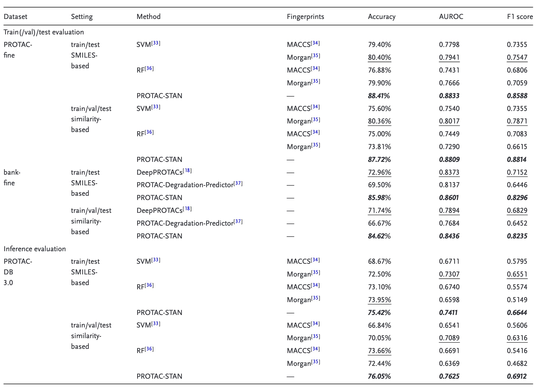Select the F1 score column header
538x392 pixels.
[x=520, y=17]
